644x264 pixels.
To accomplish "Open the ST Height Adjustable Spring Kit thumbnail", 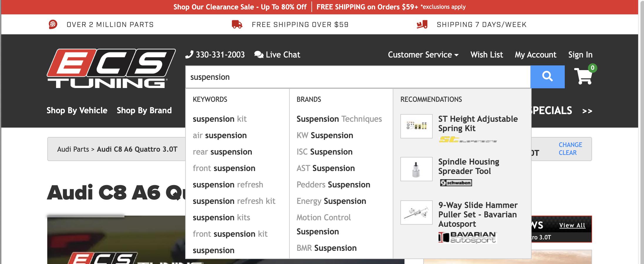I will 416,126.
